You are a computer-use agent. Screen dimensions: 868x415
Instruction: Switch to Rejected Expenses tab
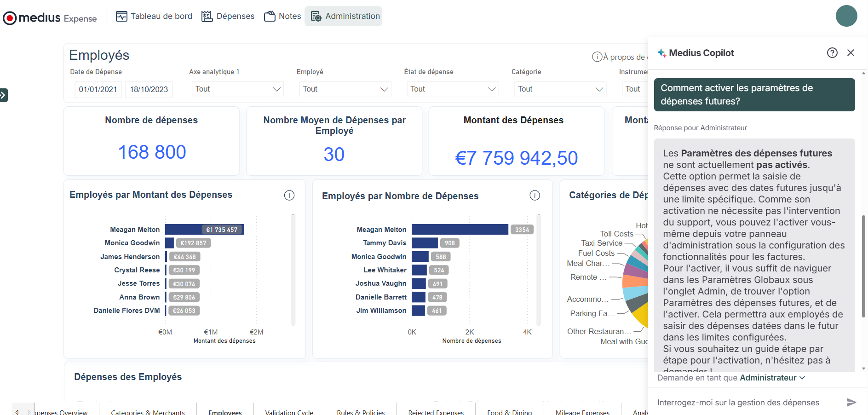point(436,412)
